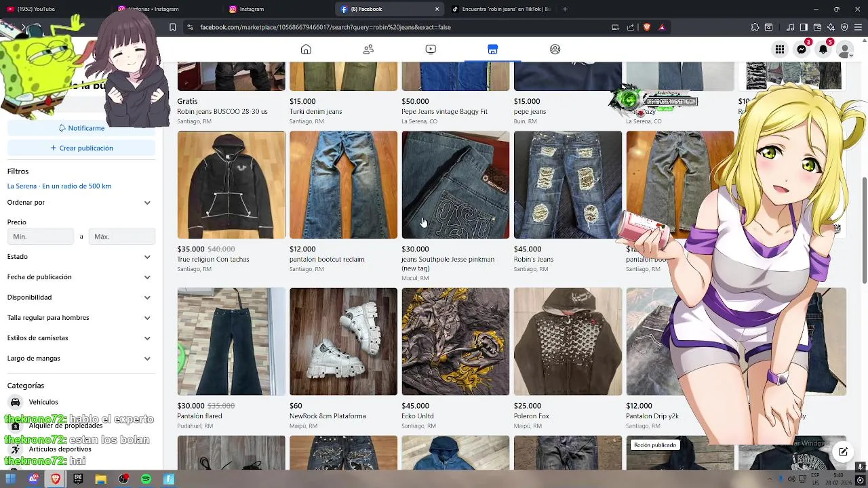Image resolution: width=868 pixels, height=488 pixels.
Task: Open the Southpole Jesse pinkman jeans listing
Action: coord(456,184)
